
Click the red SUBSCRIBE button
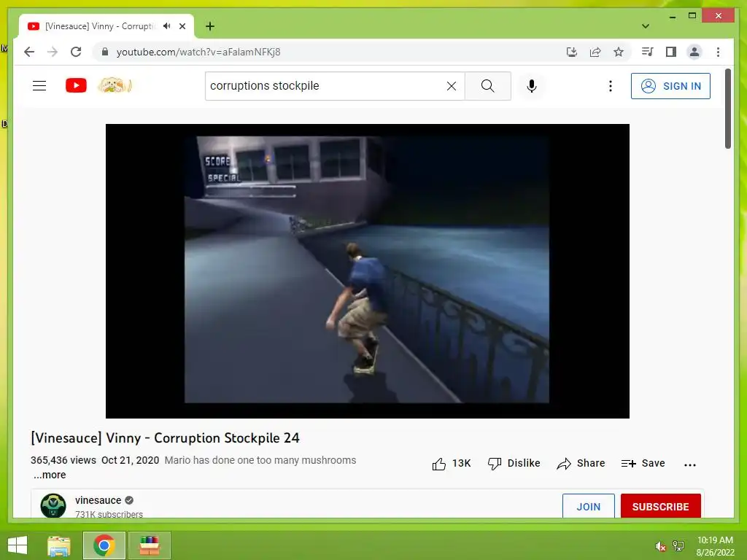click(660, 506)
